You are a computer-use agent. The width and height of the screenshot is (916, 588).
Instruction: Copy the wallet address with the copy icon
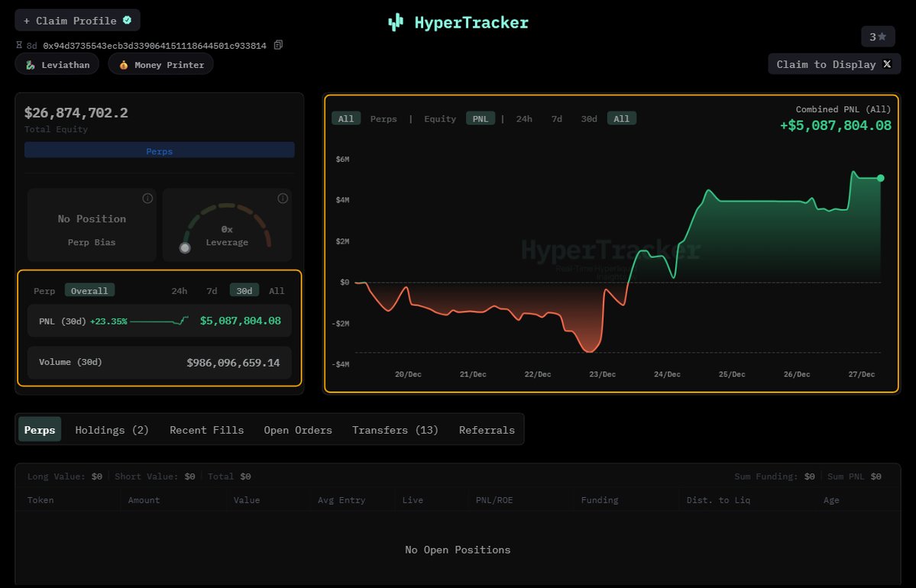click(278, 45)
